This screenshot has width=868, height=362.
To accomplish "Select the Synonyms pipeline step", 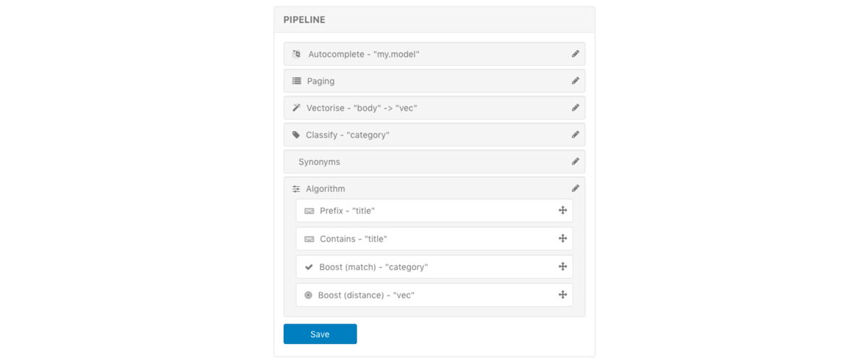I will click(434, 161).
